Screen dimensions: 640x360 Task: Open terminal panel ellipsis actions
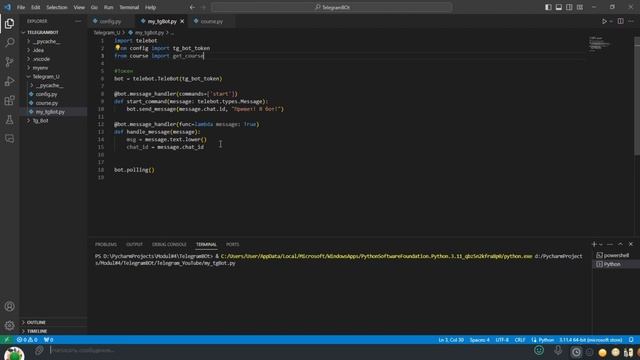click(610, 244)
